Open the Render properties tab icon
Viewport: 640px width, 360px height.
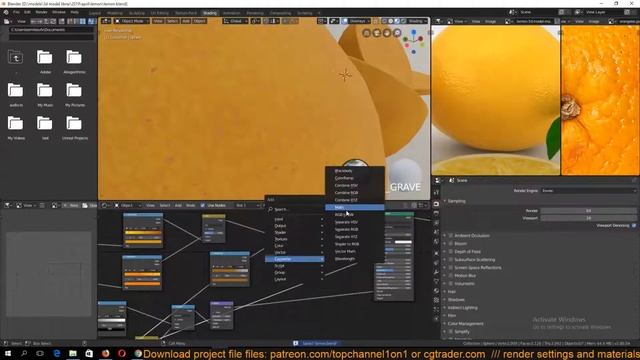[x=436, y=204]
